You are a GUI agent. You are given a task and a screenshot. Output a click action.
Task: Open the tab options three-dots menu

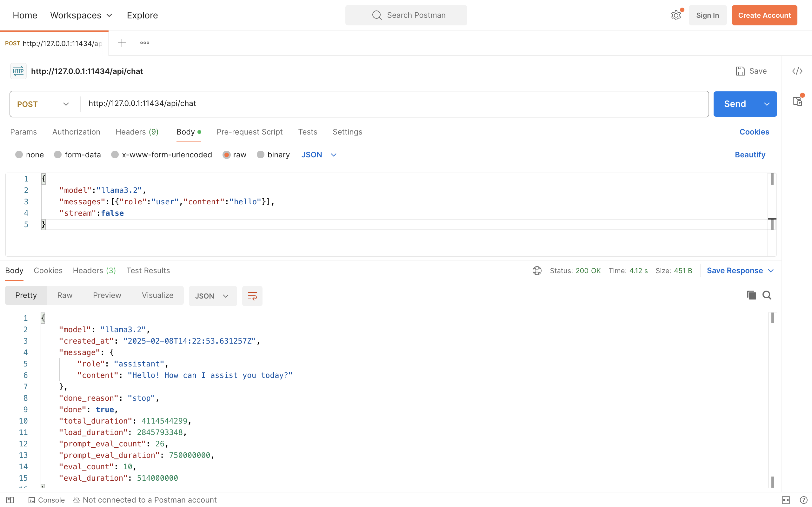pos(144,43)
